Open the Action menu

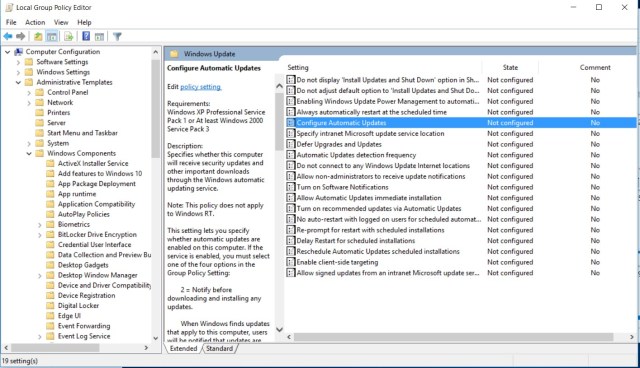(x=35, y=22)
